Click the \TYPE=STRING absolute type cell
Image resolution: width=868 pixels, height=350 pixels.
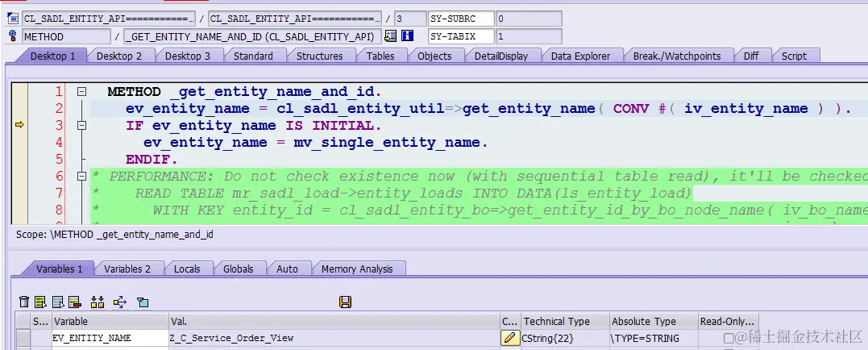pyautogui.click(x=653, y=338)
